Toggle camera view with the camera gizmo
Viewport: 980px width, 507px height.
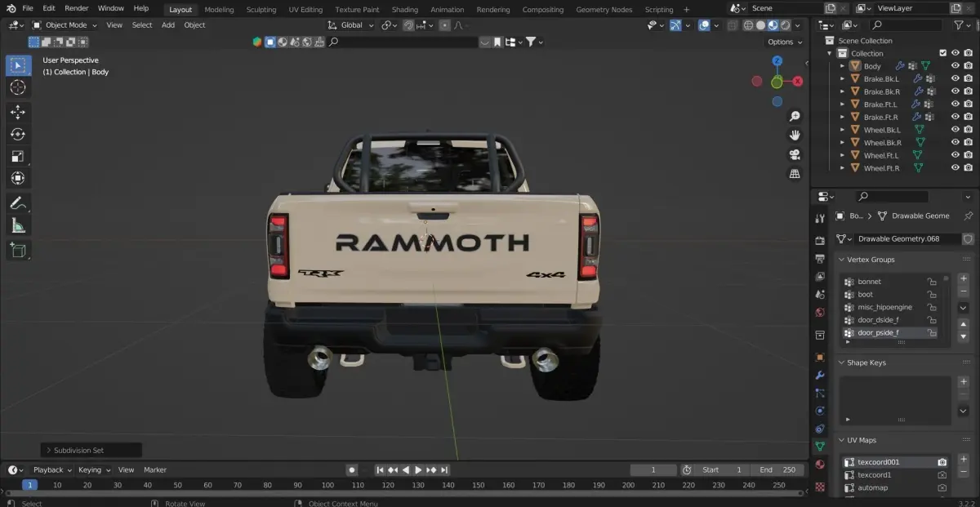click(x=795, y=155)
